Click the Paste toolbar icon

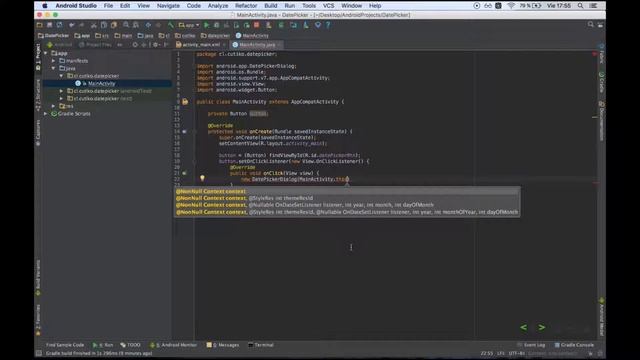[x=114, y=25]
